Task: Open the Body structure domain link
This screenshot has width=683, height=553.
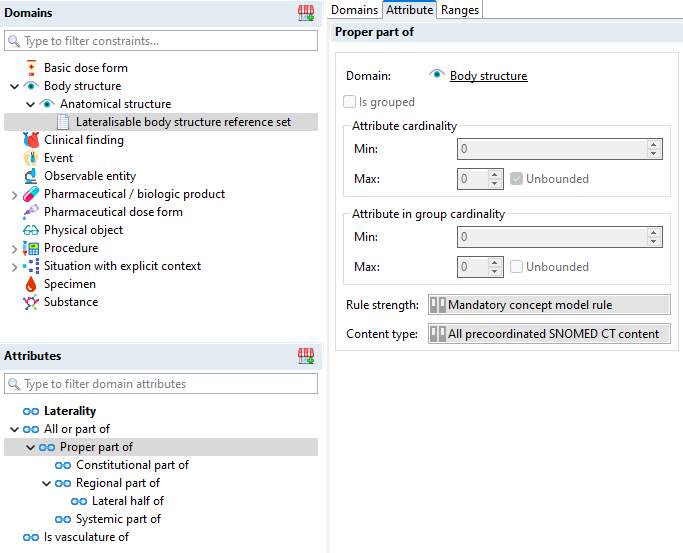Action: click(488, 76)
